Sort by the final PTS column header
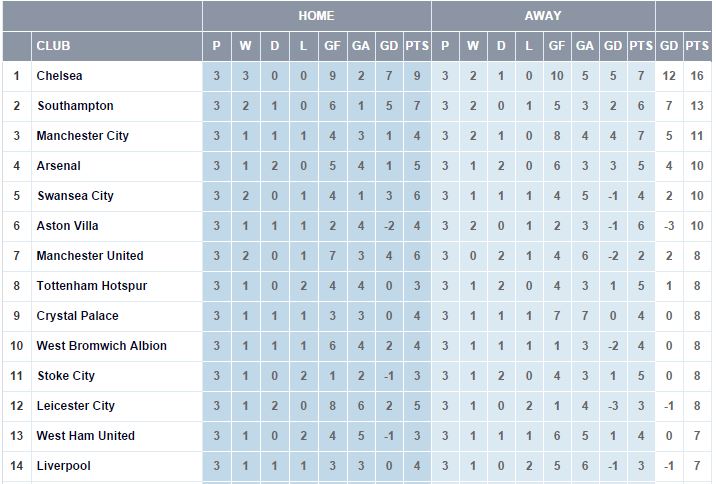Image resolution: width=716 pixels, height=484 pixels. tap(697, 46)
